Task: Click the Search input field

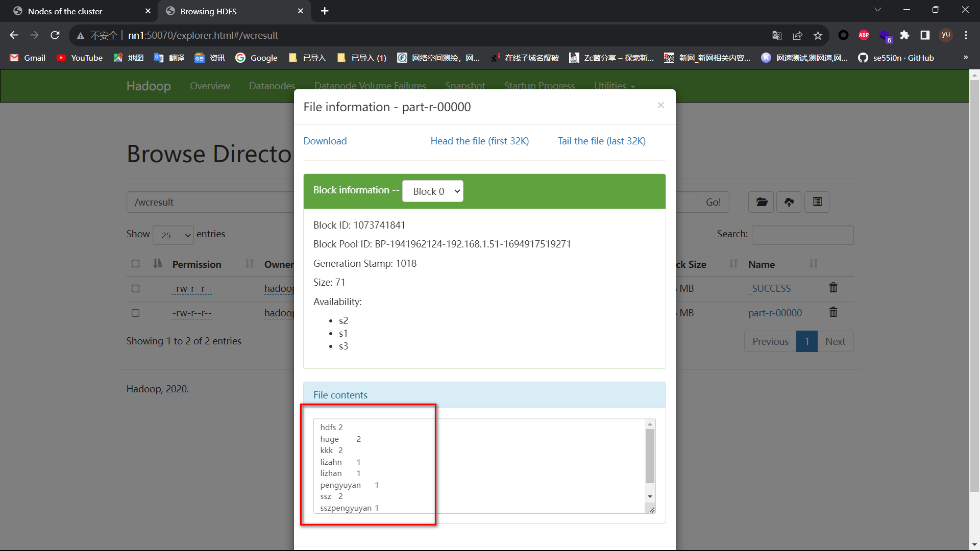Action: [802, 235]
